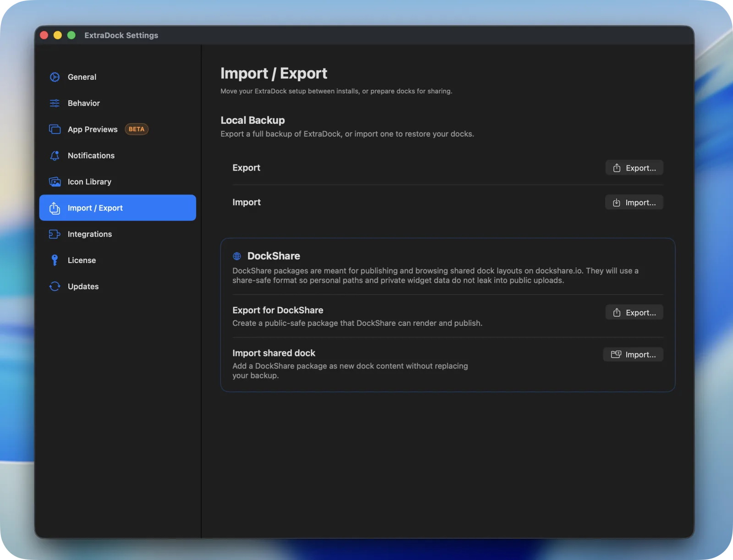Show the License section
The width and height of the screenshot is (733, 560).
click(x=117, y=260)
